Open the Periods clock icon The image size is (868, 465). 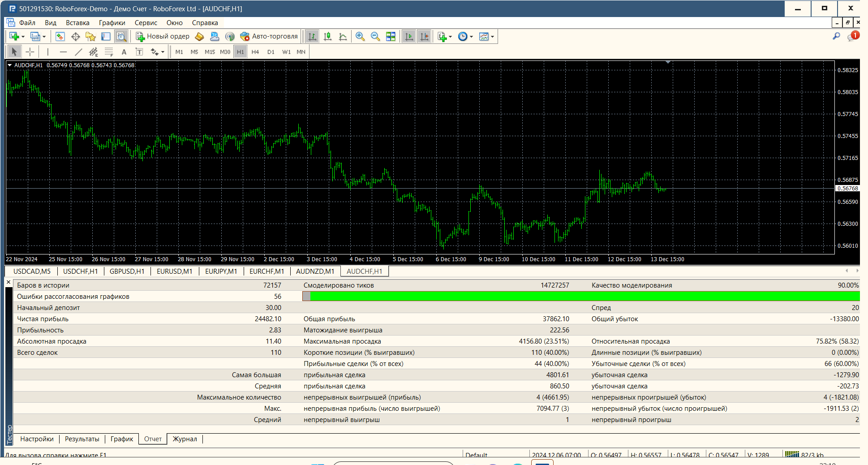click(463, 36)
